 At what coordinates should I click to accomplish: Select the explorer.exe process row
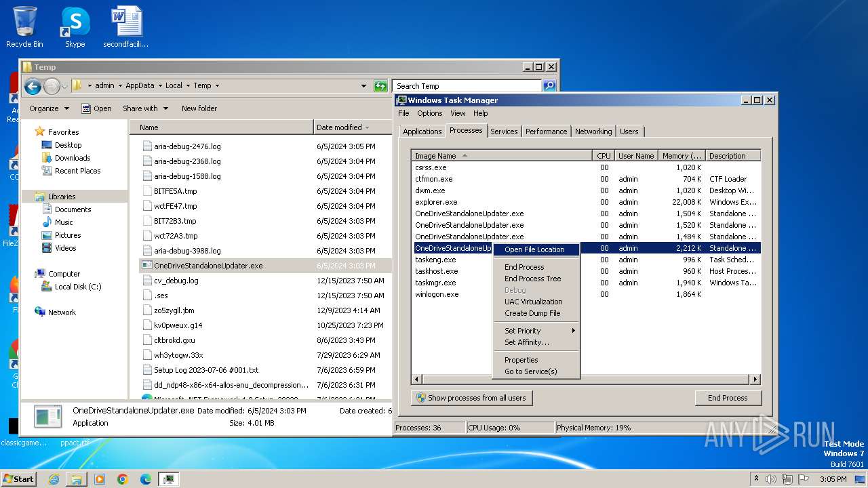pos(587,202)
